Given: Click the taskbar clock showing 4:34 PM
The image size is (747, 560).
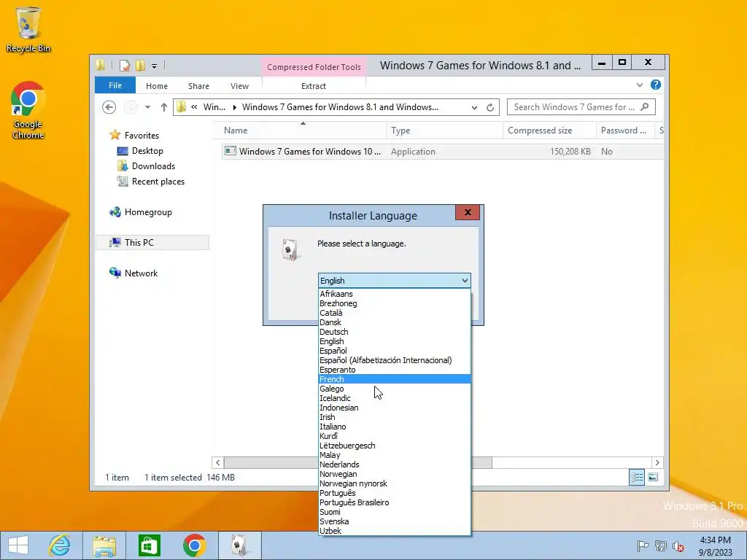Looking at the screenshot, I should [715, 546].
